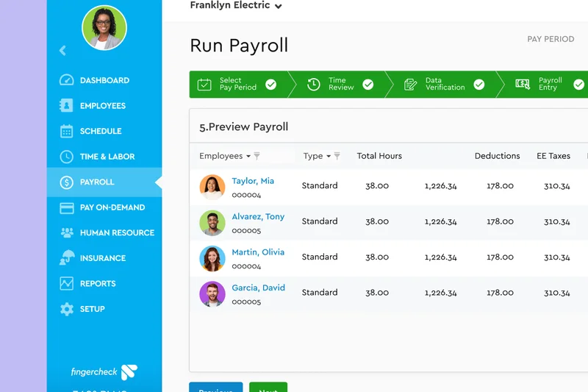588x392 pixels.
Task: Open Taylor, Mia employee link
Action: coord(253,181)
